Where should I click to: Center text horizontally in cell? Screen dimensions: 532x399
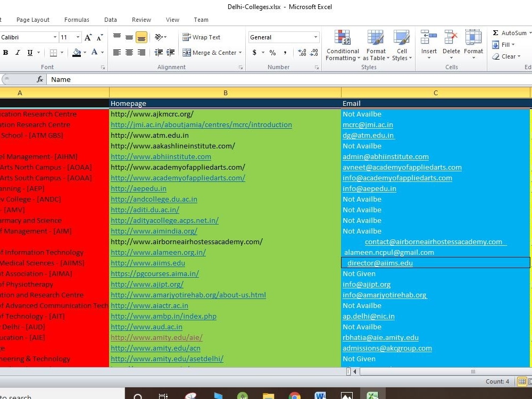129,52
